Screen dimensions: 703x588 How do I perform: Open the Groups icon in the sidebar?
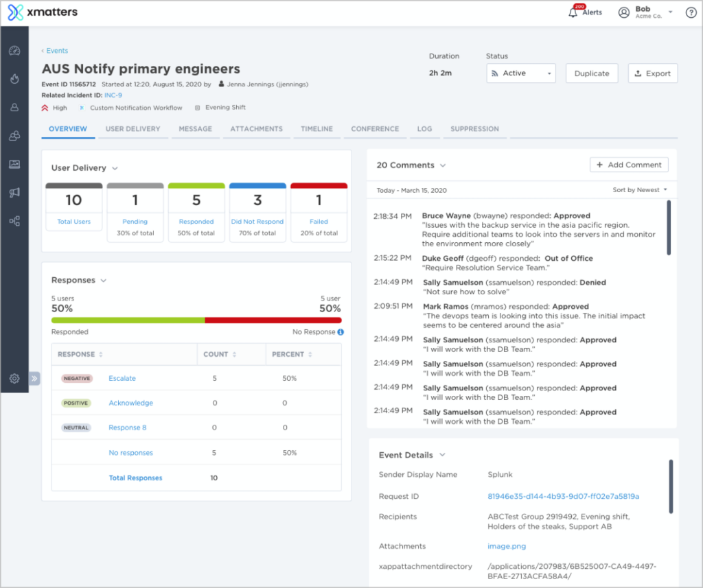14,134
